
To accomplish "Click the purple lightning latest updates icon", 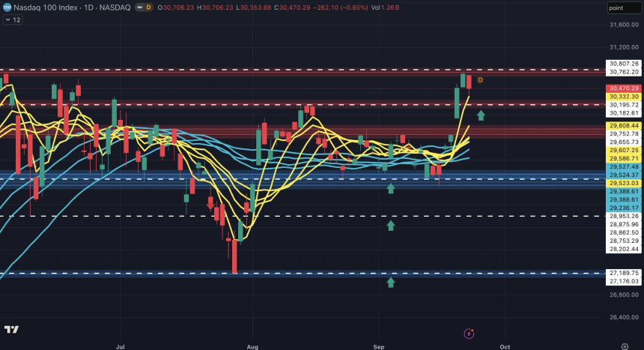I will point(469,334).
